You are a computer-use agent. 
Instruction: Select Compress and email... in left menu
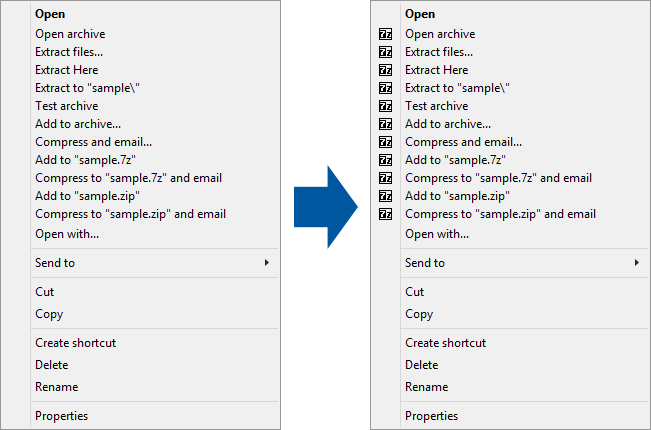(x=93, y=142)
